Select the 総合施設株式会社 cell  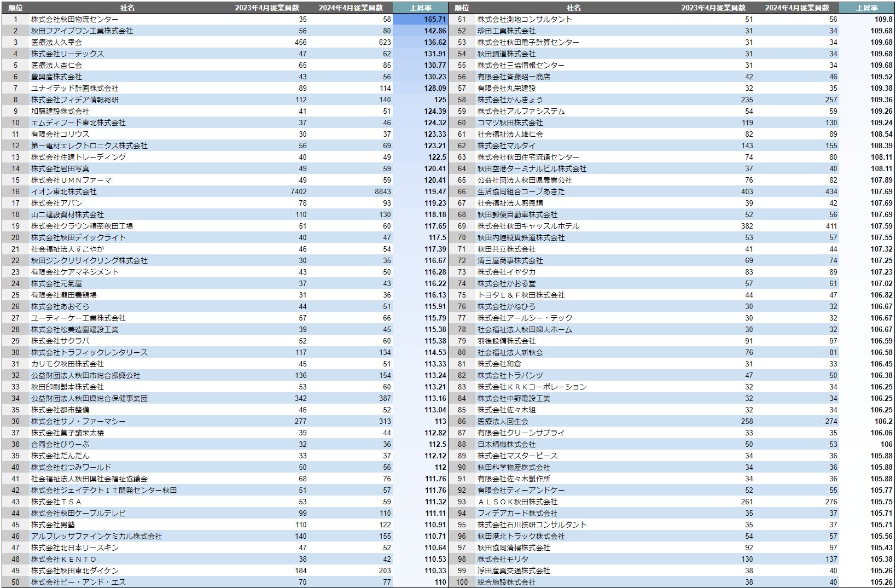(x=507, y=582)
